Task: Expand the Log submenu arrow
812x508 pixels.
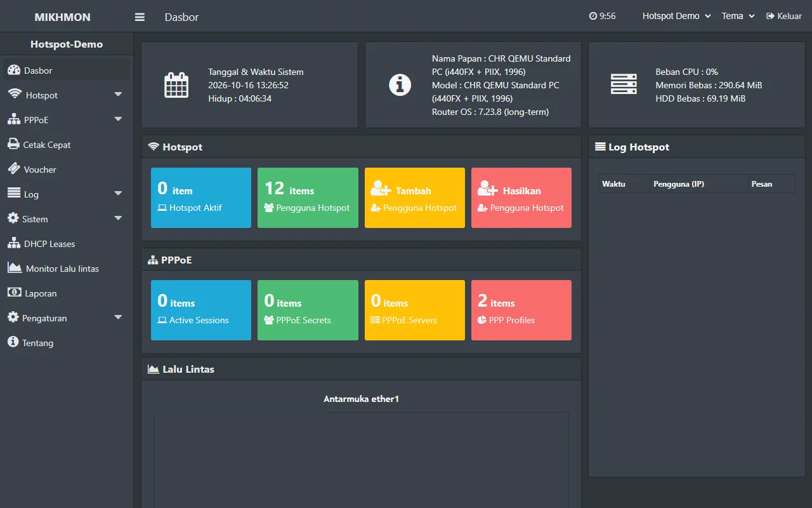Action: pyautogui.click(x=118, y=194)
